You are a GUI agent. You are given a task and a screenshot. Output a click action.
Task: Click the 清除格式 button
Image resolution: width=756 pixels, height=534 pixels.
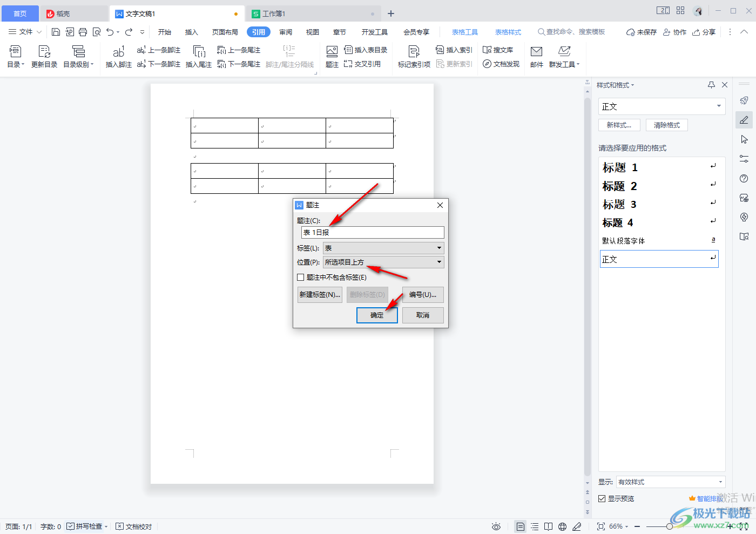click(x=667, y=125)
